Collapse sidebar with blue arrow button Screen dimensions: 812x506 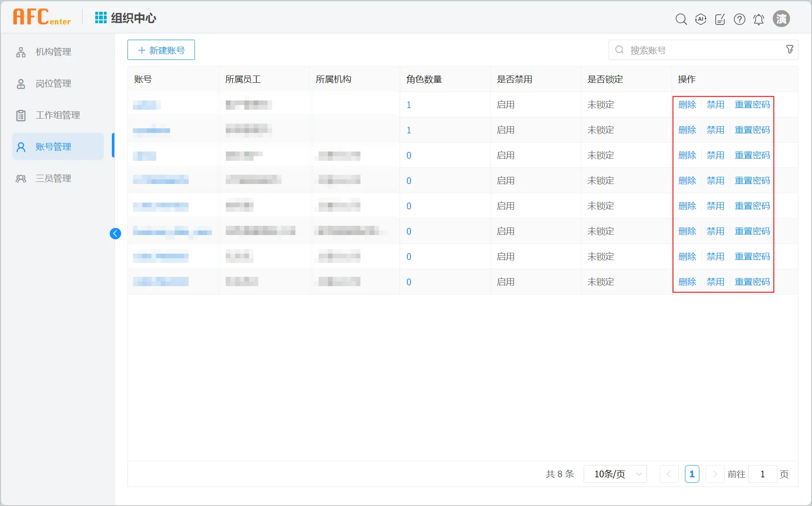click(x=115, y=233)
